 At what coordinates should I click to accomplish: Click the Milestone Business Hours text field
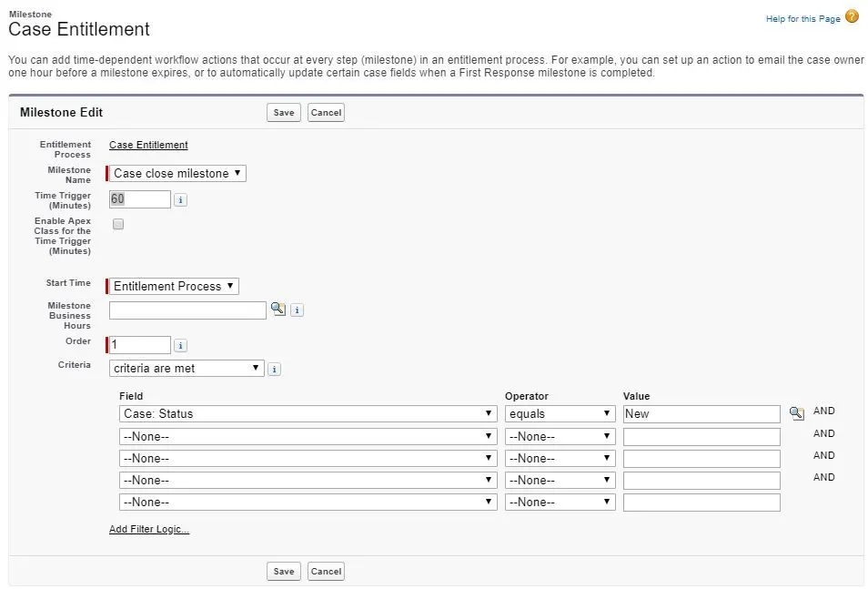point(187,310)
